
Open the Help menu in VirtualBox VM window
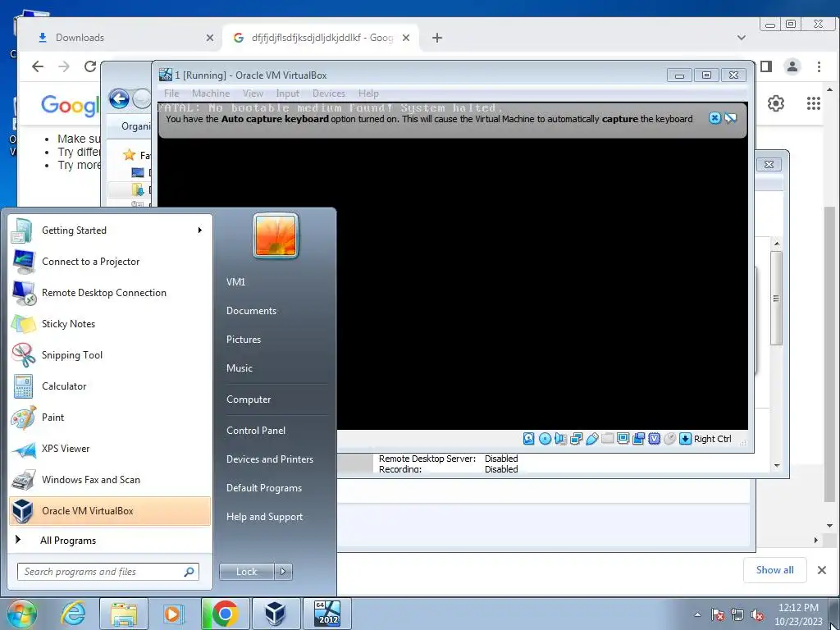pos(368,94)
